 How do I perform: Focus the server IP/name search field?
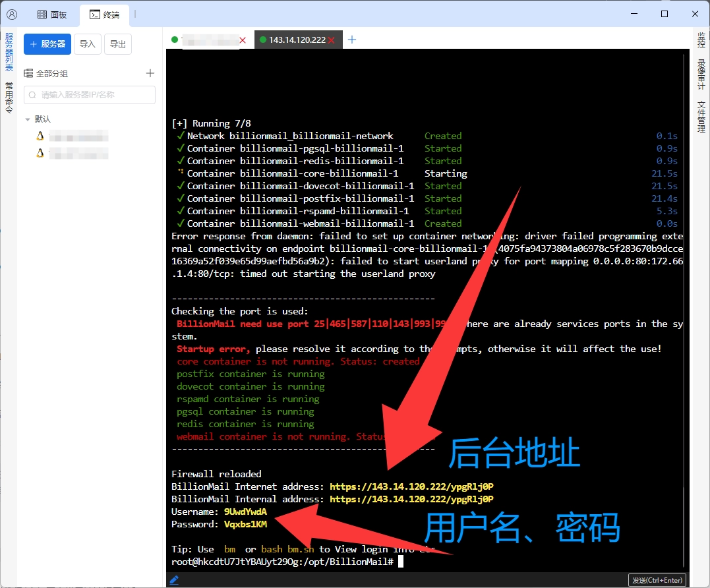[90, 95]
